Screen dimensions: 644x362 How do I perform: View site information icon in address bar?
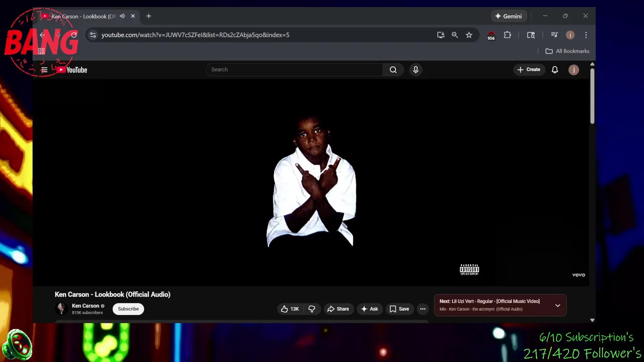(x=93, y=35)
